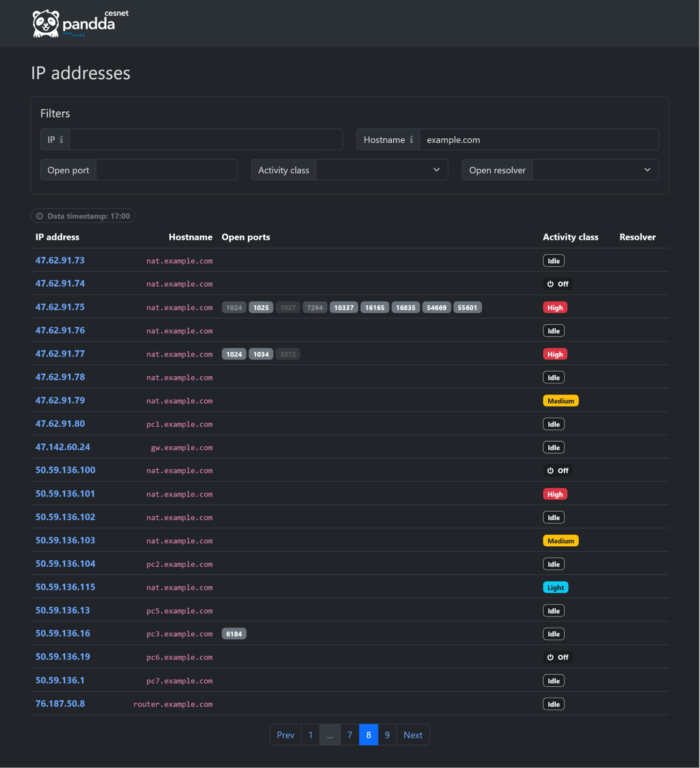Screen dimensions: 700x768
Task: Toggle the Off status badge for 50.59.136.19
Action: (558, 657)
